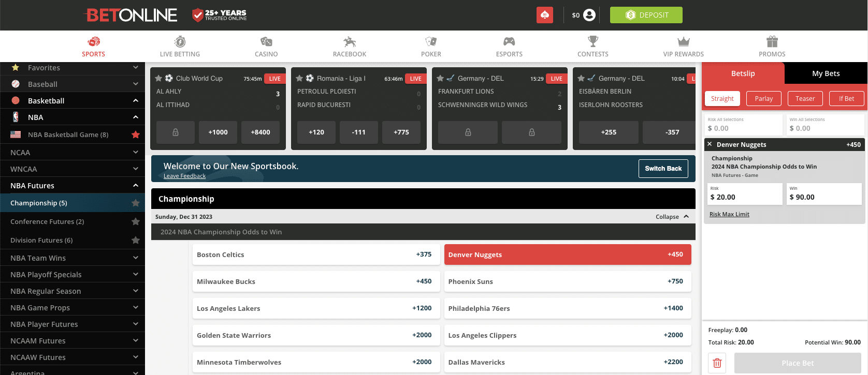Select the Parlay bet type
868x375 pixels.
coord(764,98)
